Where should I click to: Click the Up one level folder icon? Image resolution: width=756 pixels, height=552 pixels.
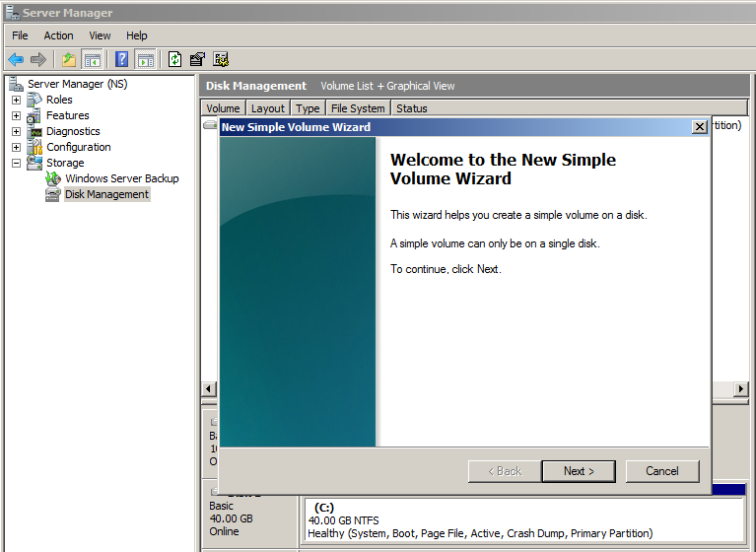point(69,60)
